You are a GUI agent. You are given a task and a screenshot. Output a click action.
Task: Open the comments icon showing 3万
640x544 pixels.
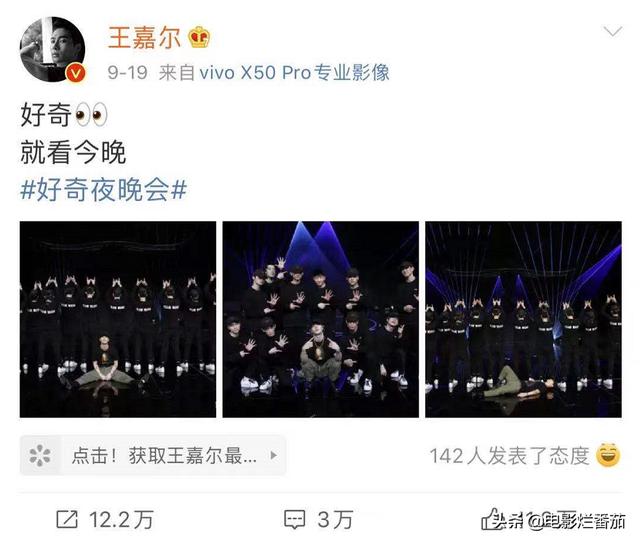tap(294, 520)
